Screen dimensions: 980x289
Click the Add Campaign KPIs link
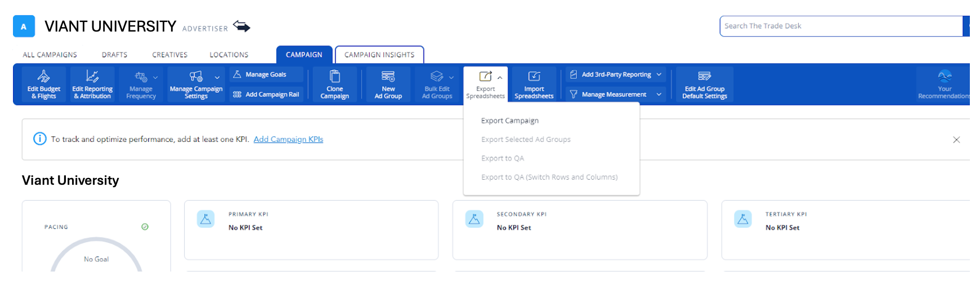pyautogui.click(x=288, y=139)
